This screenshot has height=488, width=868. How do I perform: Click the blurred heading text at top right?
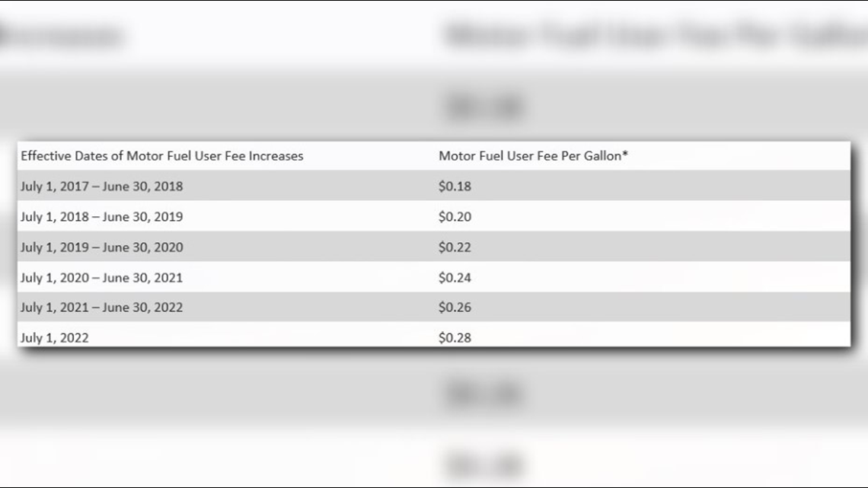(656, 35)
